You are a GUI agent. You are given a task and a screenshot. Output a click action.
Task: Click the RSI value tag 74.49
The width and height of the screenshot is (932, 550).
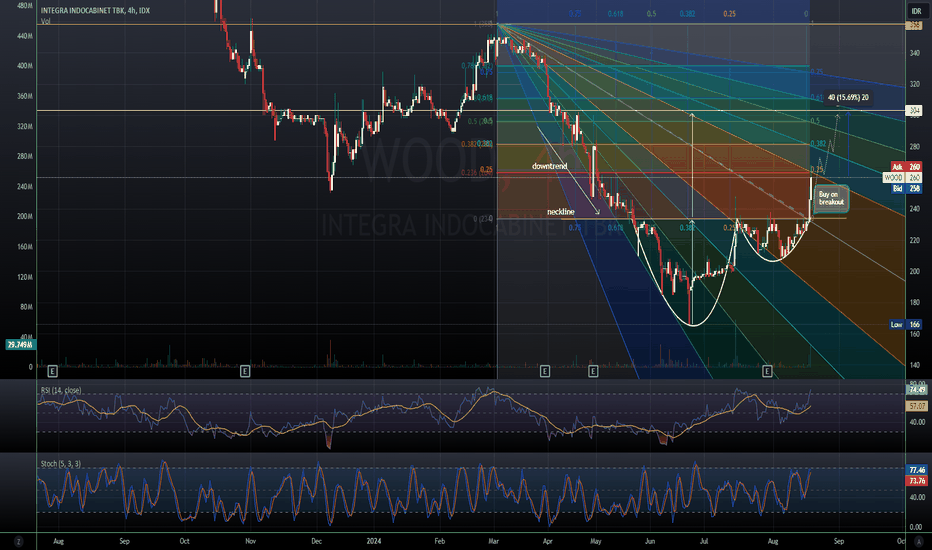pos(917,390)
